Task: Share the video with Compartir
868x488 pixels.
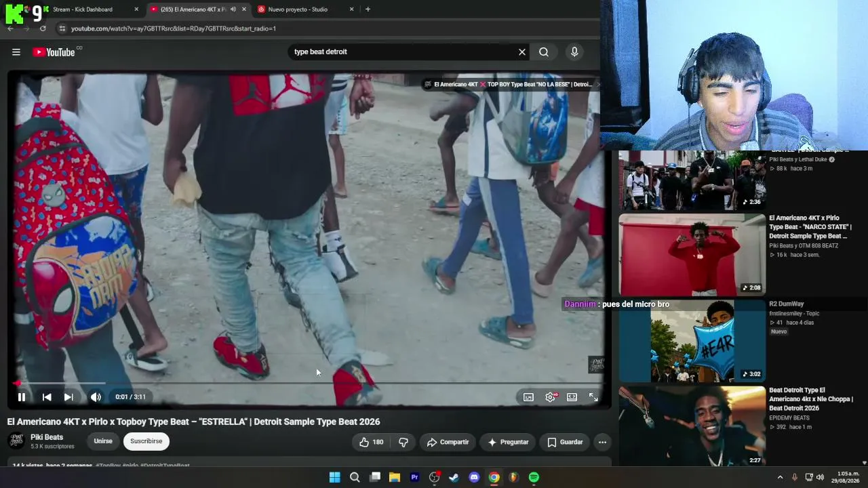Action: 448,442
